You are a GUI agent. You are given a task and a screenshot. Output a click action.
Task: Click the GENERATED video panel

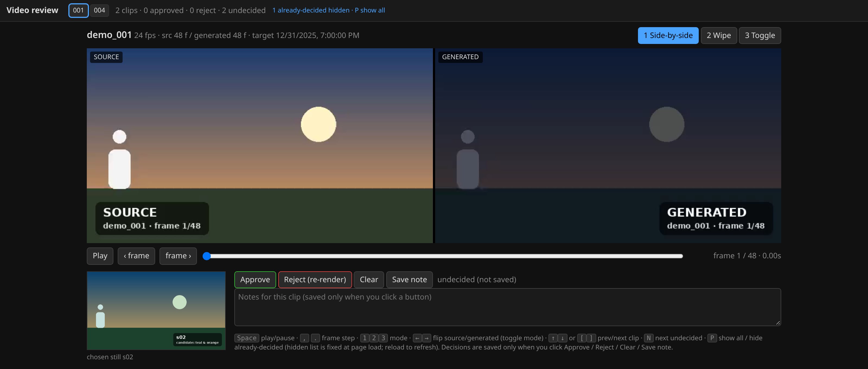(x=608, y=146)
